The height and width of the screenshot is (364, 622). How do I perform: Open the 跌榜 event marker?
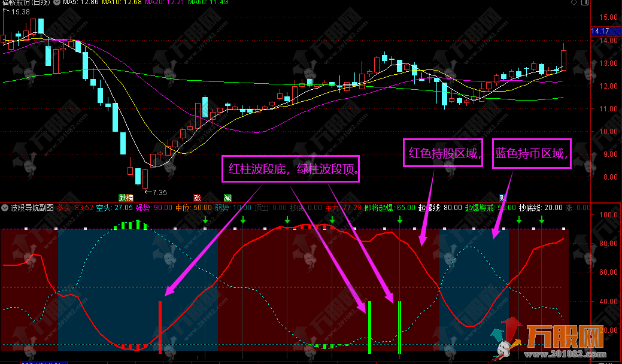(x=126, y=198)
